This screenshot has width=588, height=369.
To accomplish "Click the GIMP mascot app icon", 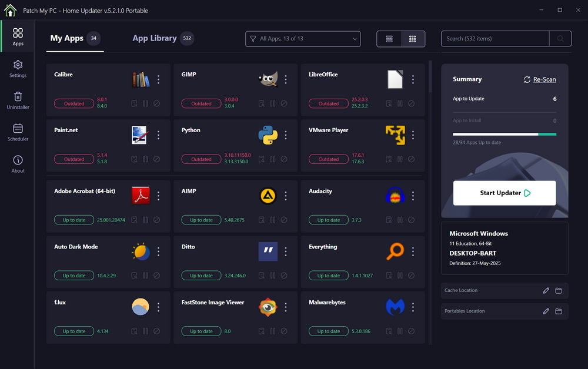I will click(268, 79).
